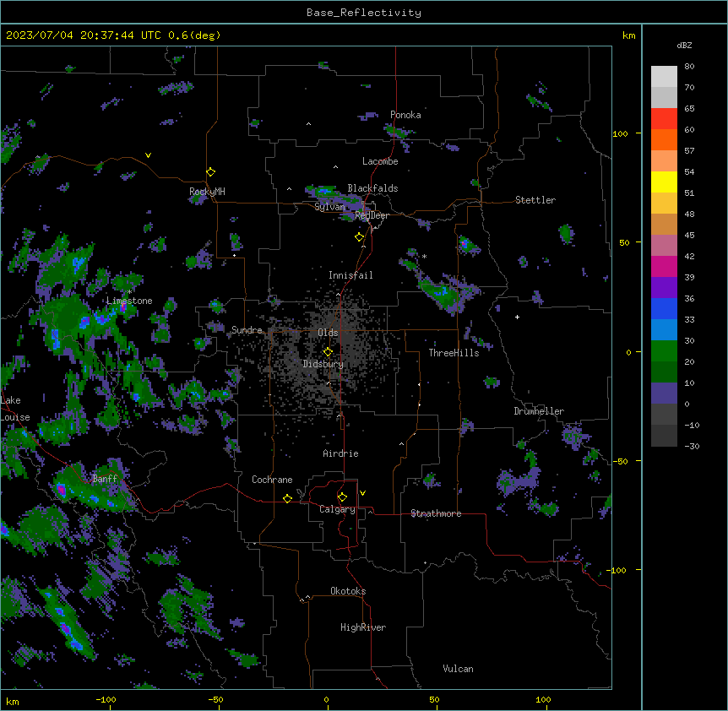Screen dimensions: 728x711
Task: Click the yellow diamond marker below Cochrane
Action: 287,498
